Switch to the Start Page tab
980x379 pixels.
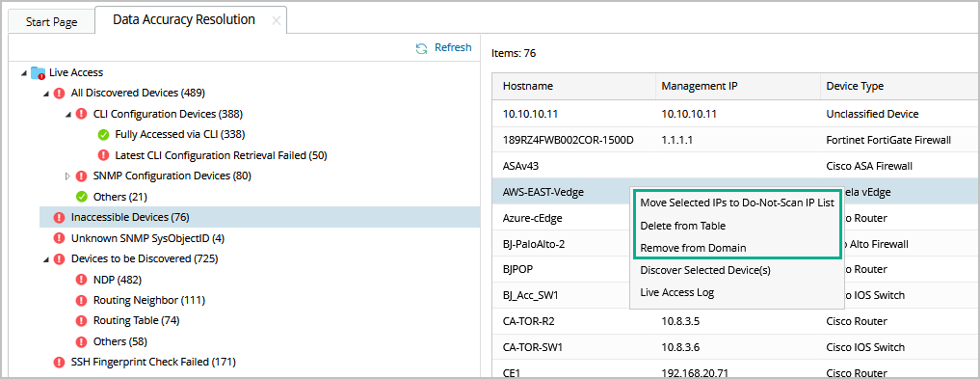coord(52,22)
